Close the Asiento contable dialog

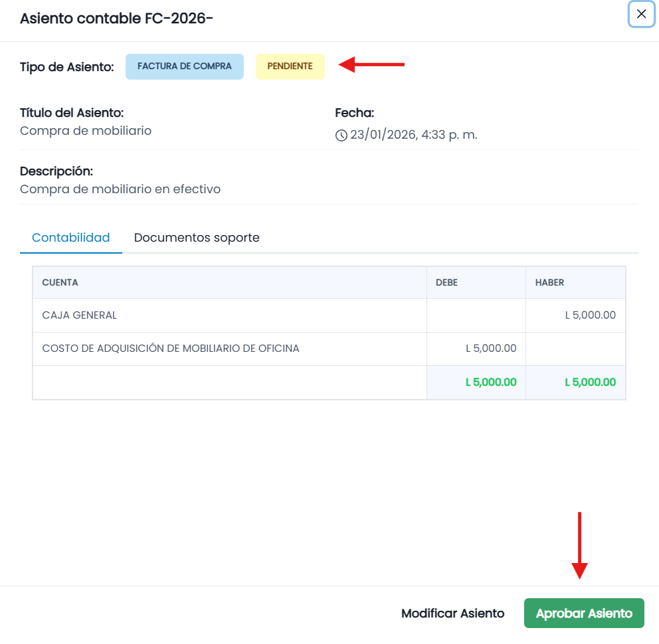641,15
